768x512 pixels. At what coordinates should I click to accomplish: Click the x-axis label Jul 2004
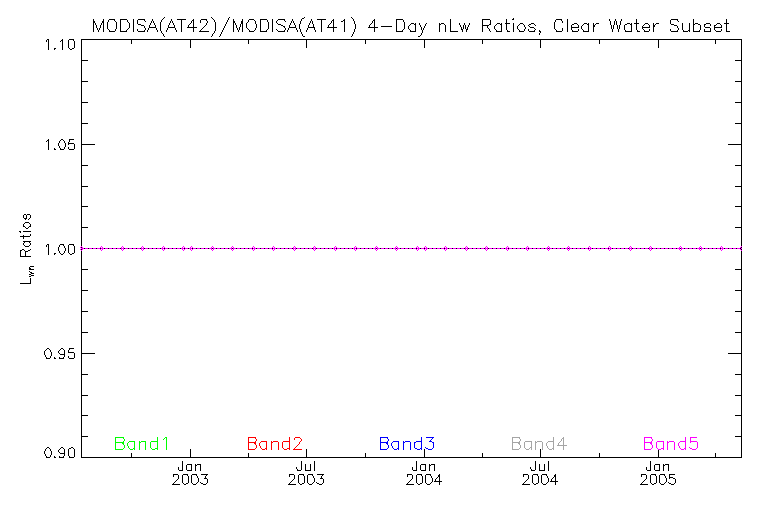coord(540,473)
